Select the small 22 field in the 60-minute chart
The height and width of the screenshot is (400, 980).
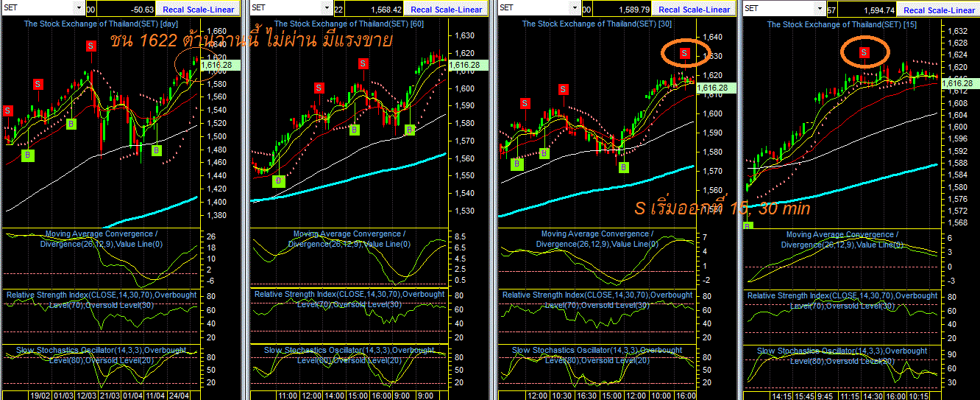338,10
